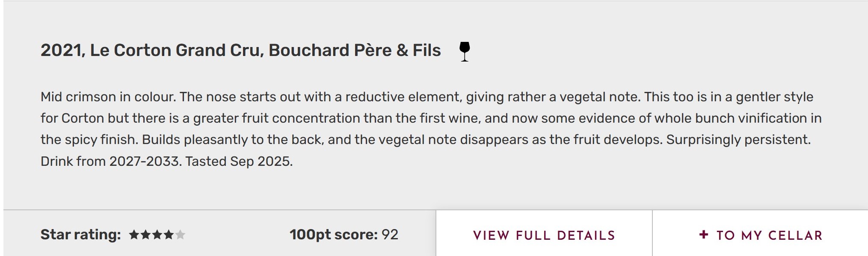Viewport: 868px width, 256px height.
Task: Click the first star in the rating
Action: (134, 235)
